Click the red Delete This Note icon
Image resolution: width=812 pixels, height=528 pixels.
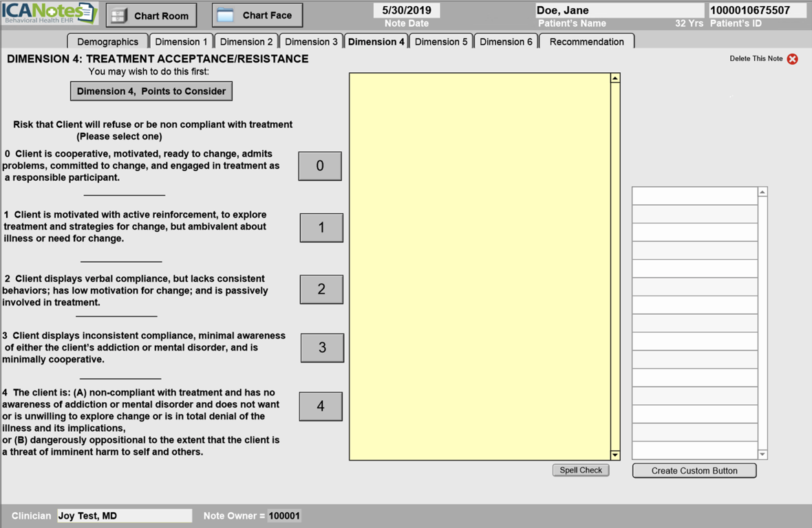tap(792, 59)
